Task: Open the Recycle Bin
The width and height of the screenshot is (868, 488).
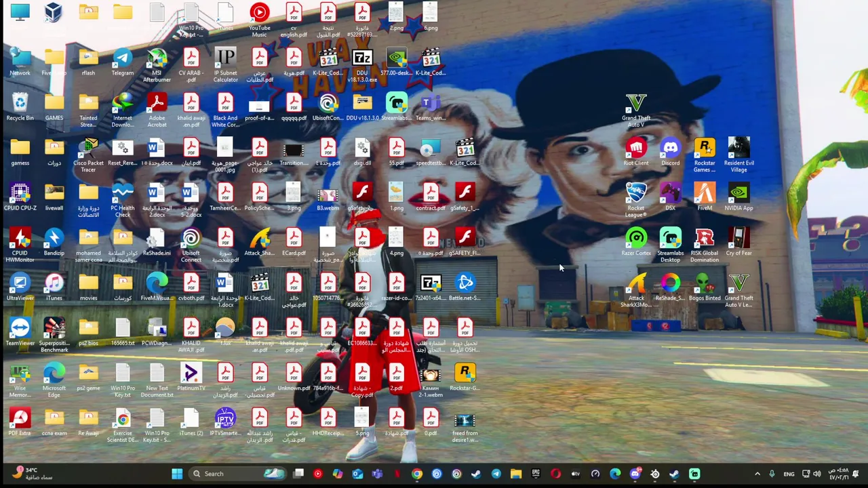Action: [x=20, y=107]
